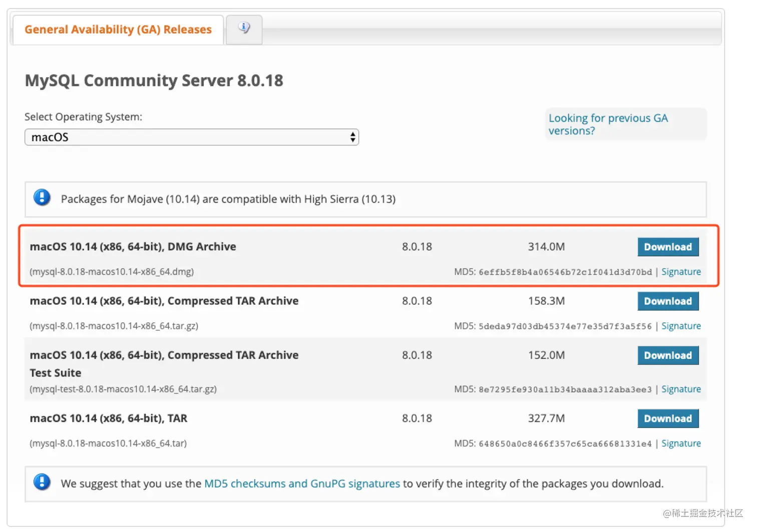This screenshot has width=757, height=532.
Task: Click the Packages for Mojave compatibility notice text
Action: pos(228,199)
